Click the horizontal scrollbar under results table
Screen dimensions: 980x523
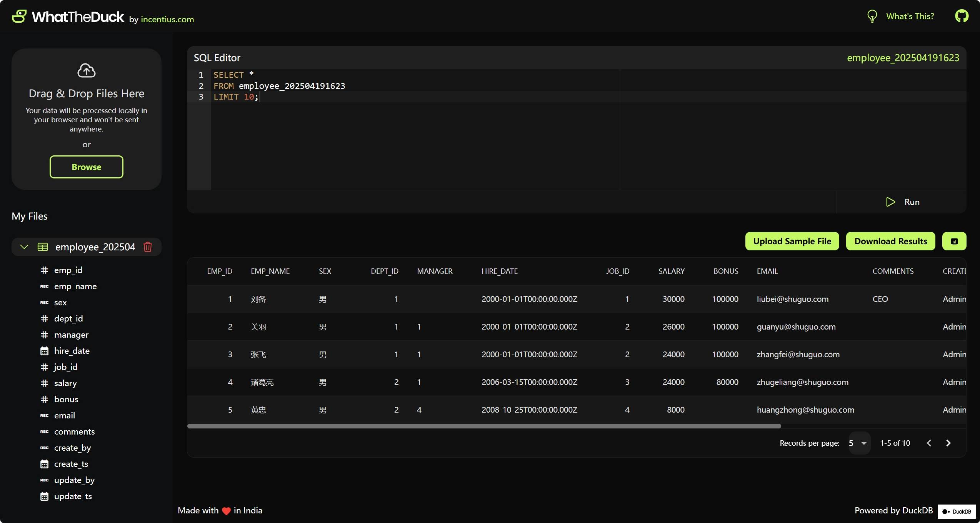(x=483, y=426)
